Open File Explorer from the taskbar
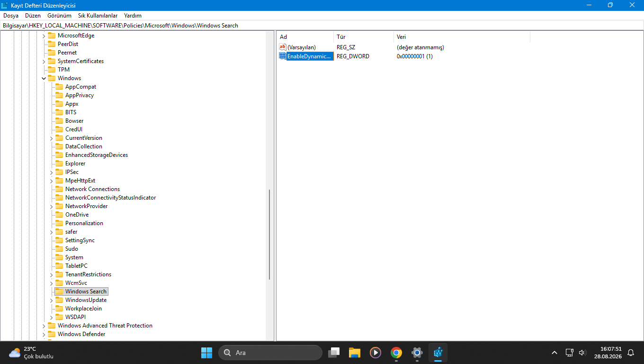This screenshot has height=364, width=644. 355,353
